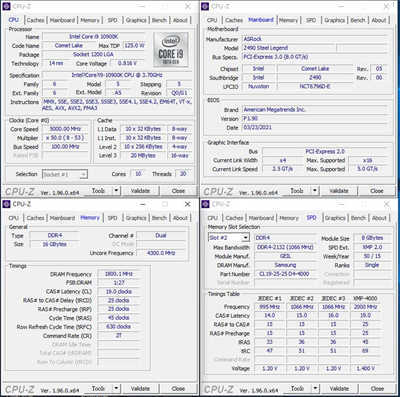Click the graphic bus value PCI-Express 2.0
The width and height of the screenshot is (400, 397).
click(x=325, y=152)
